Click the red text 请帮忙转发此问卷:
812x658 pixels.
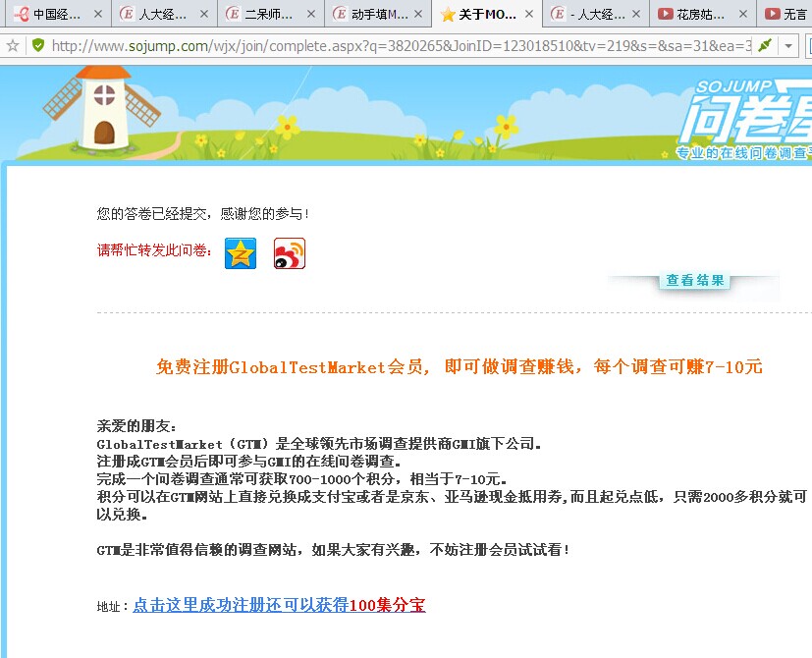[x=154, y=250]
